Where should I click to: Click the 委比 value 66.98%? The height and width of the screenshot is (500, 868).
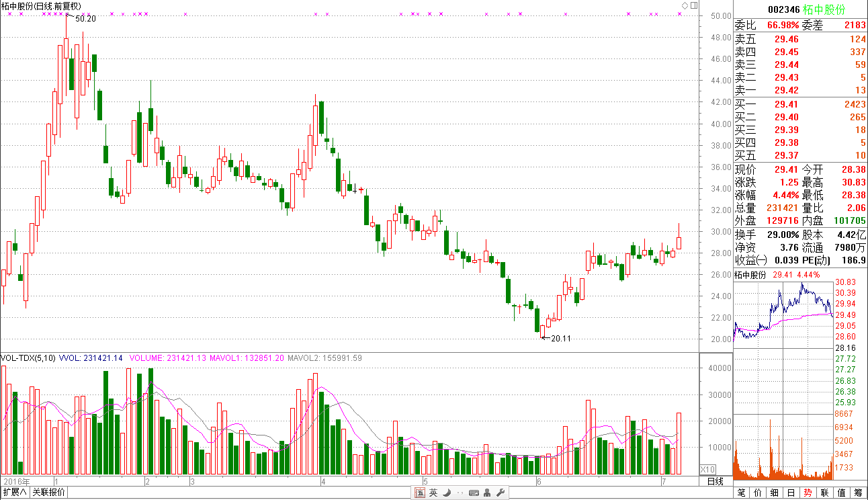[x=782, y=26]
